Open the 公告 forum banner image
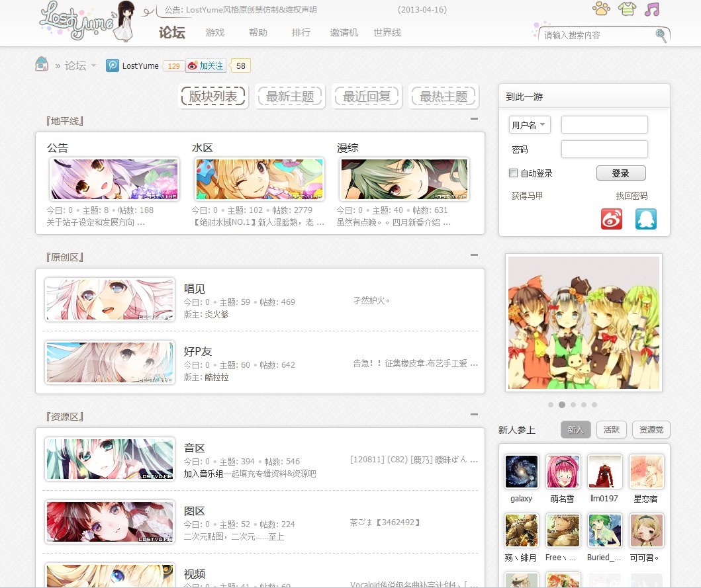Image resolution: width=701 pixels, height=588 pixels. pyautogui.click(x=114, y=180)
